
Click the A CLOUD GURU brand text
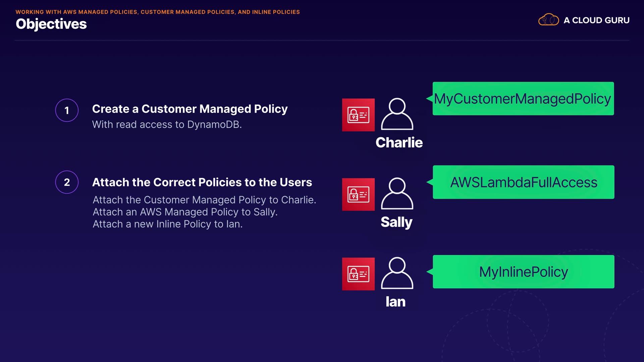coord(596,20)
